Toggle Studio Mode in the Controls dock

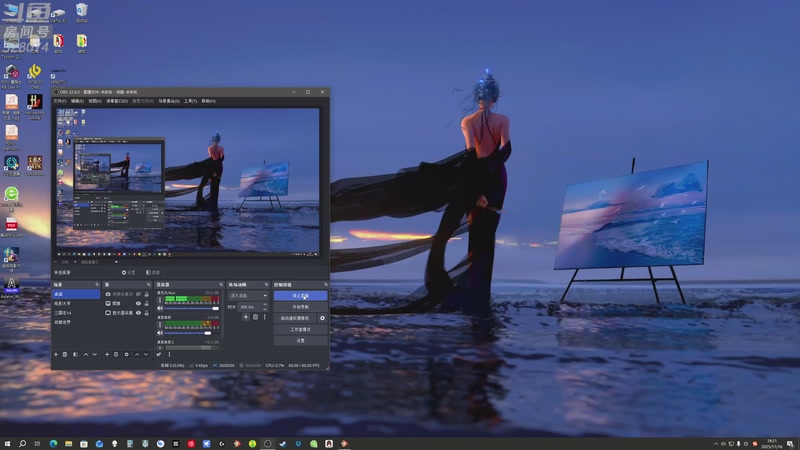[x=301, y=329]
